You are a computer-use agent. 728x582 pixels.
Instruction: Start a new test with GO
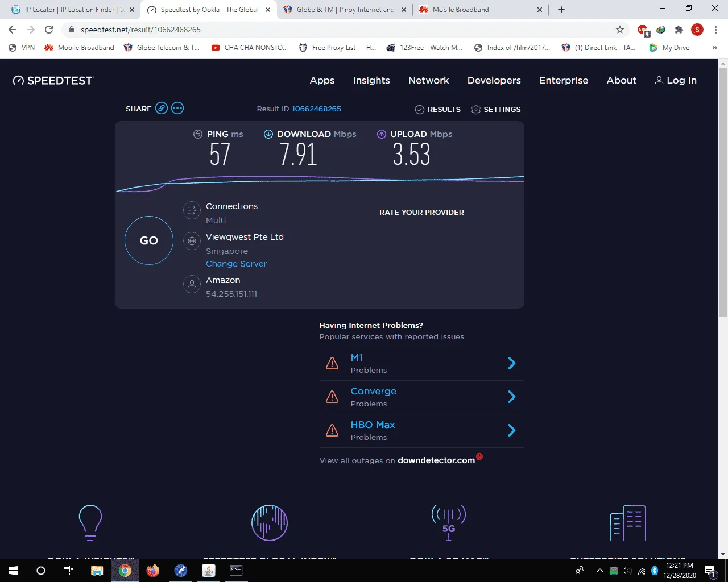[x=149, y=240]
